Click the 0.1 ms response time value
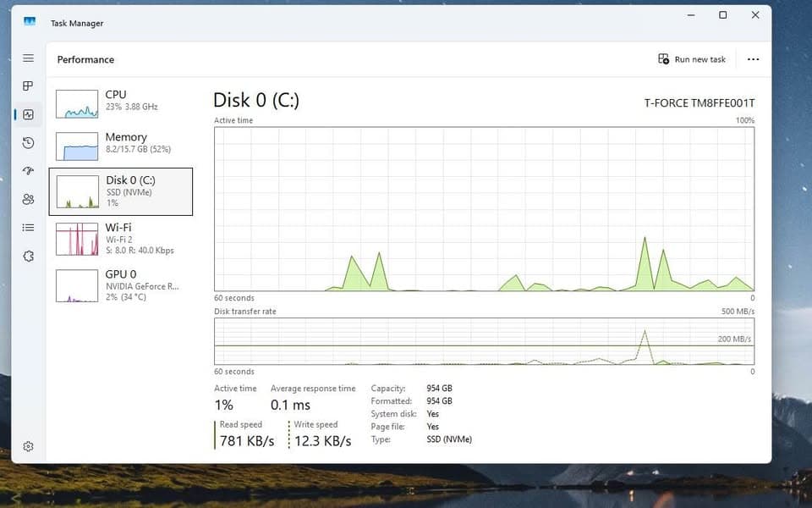Viewport: 812px width, 508px height. click(290, 405)
